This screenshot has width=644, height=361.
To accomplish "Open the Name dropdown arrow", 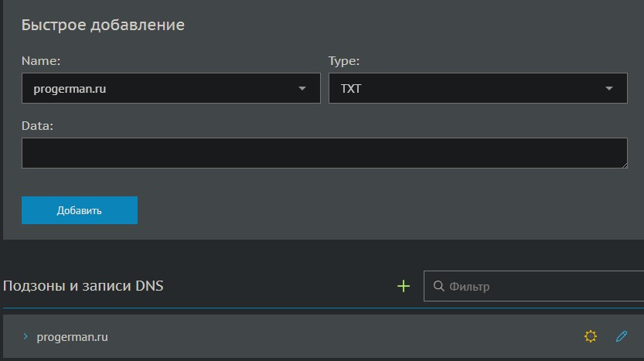I will 302,89.
